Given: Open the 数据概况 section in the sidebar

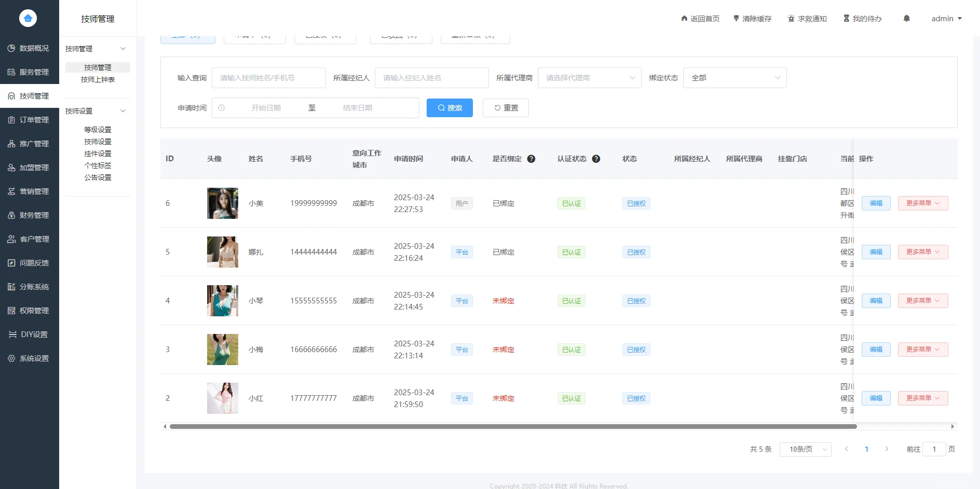Looking at the screenshot, I should 30,48.
